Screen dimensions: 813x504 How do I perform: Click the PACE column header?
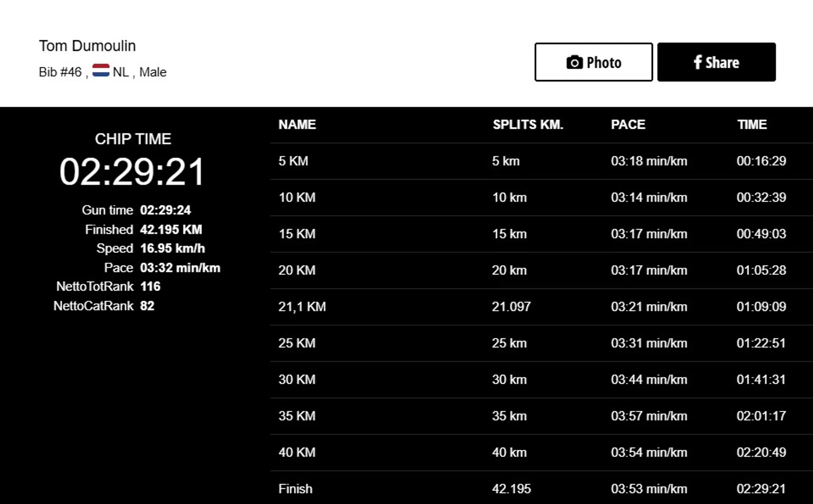[x=628, y=125]
